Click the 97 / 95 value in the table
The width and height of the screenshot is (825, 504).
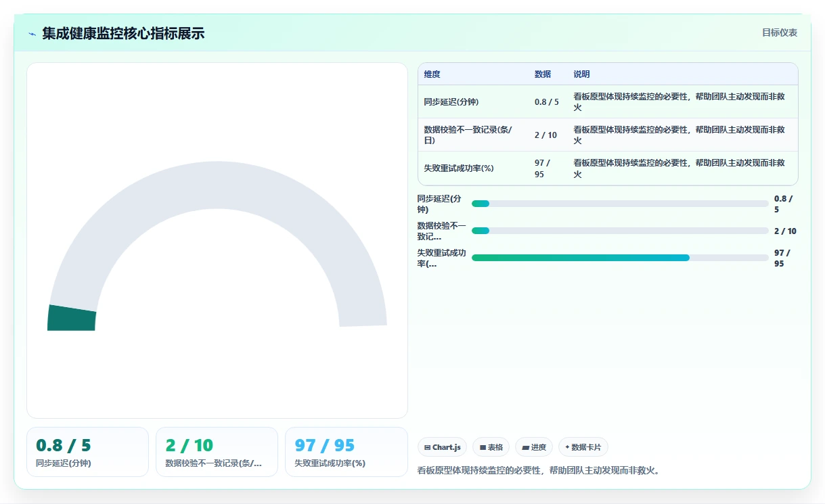(543, 168)
